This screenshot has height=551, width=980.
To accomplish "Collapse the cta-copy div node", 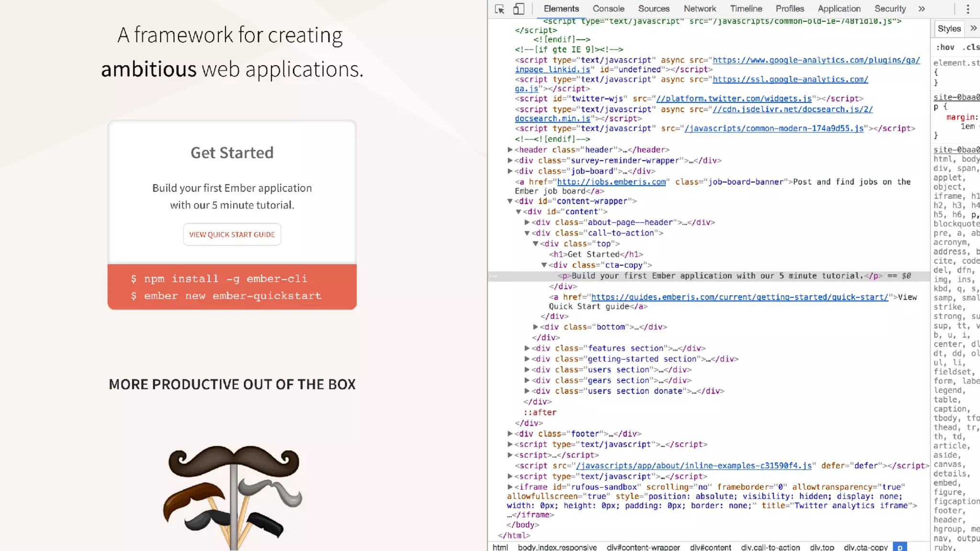I will pyautogui.click(x=544, y=265).
